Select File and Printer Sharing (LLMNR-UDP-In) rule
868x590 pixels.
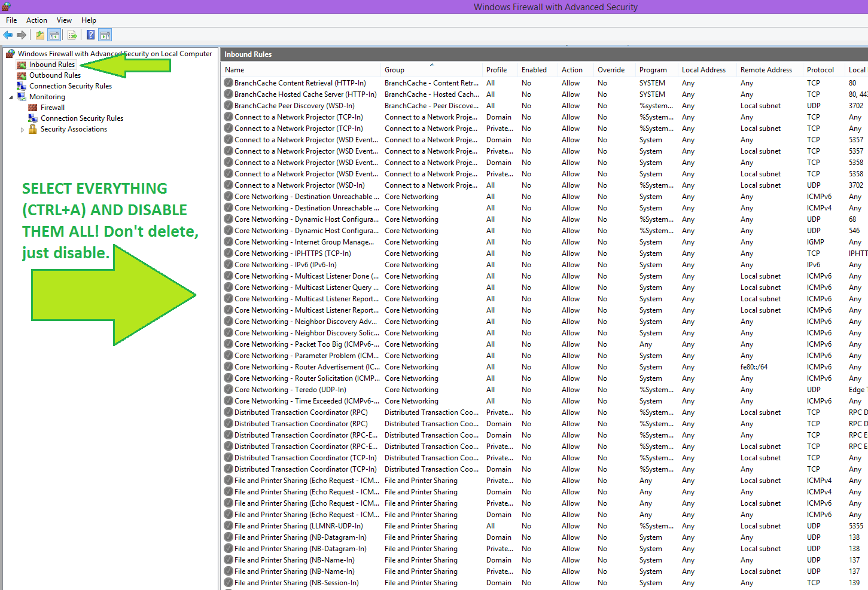299,526
